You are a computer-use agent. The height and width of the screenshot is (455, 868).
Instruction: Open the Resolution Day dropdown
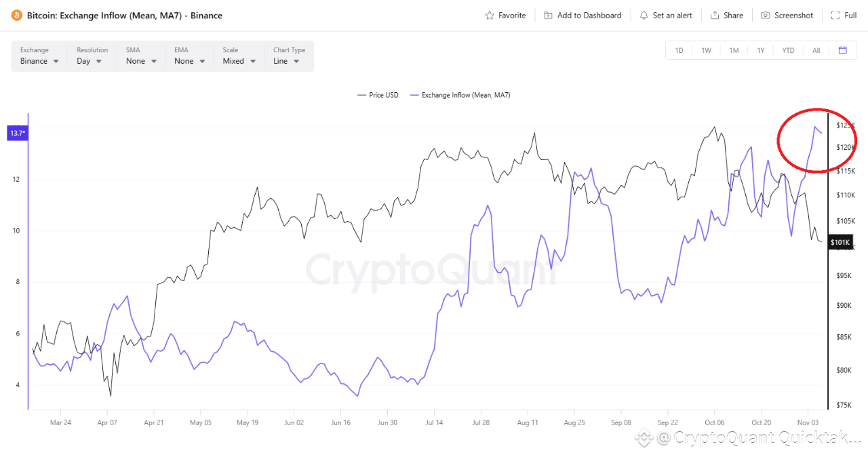[90, 61]
